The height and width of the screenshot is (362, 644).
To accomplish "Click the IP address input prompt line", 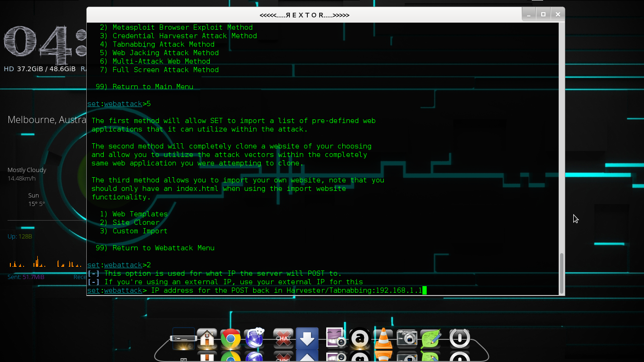I will tap(257, 290).
